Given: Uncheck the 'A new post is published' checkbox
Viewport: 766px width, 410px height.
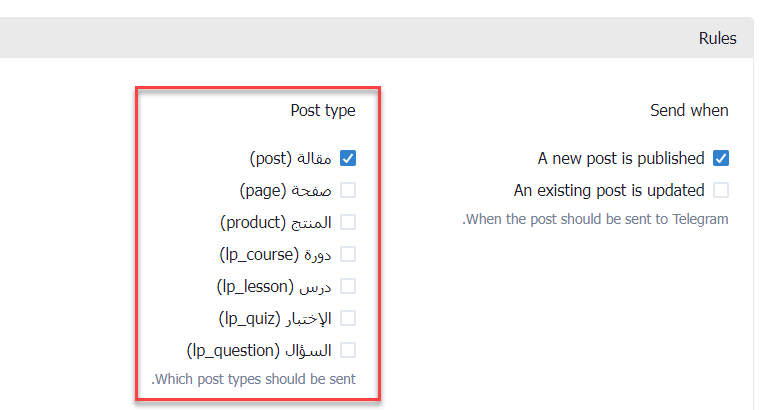Looking at the screenshot, I should coord(721,158).
